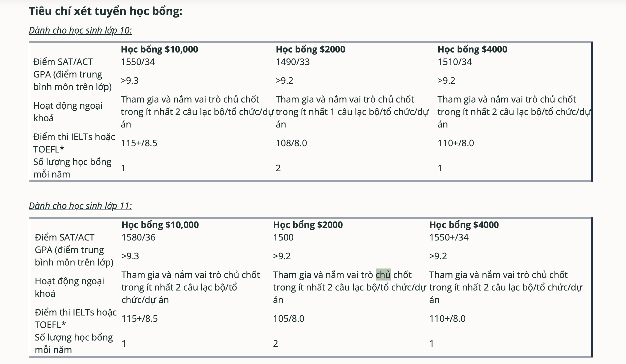Image resolution: width=626 pixels, height=364 pixels.
Task: Select the "Học bổng $10,000" header in the grade 10 table
Action: (x=159, y=49)
